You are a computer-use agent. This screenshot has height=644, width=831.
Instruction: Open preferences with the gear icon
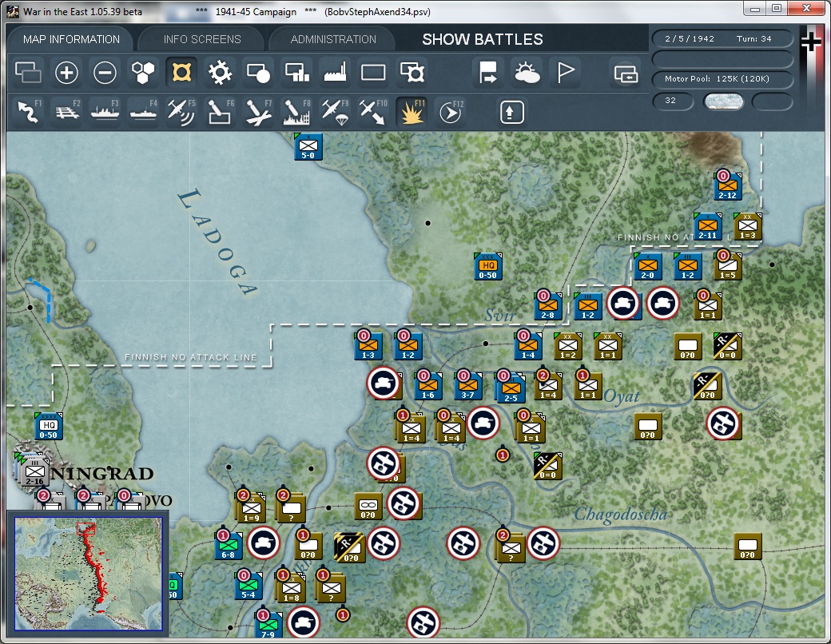click(220, 72)
